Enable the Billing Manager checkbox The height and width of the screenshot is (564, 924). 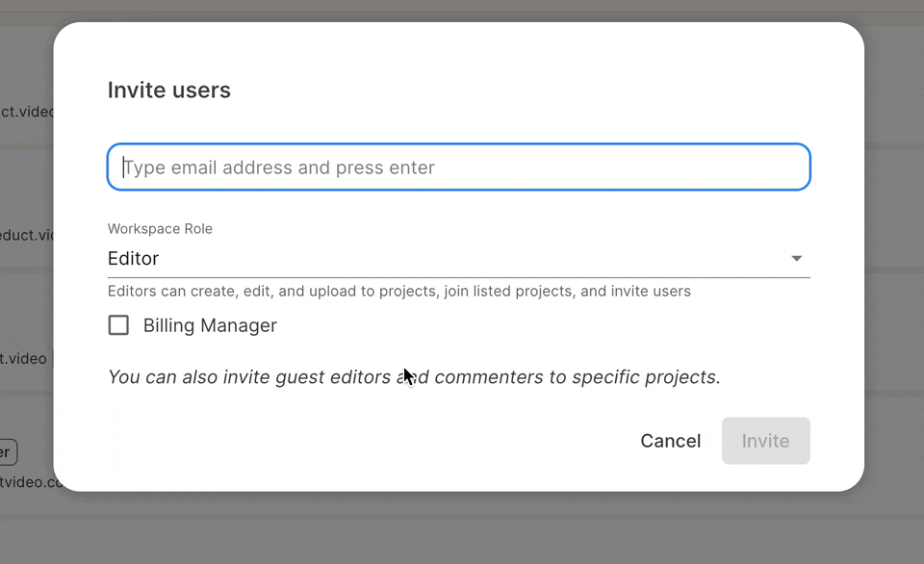118,324
